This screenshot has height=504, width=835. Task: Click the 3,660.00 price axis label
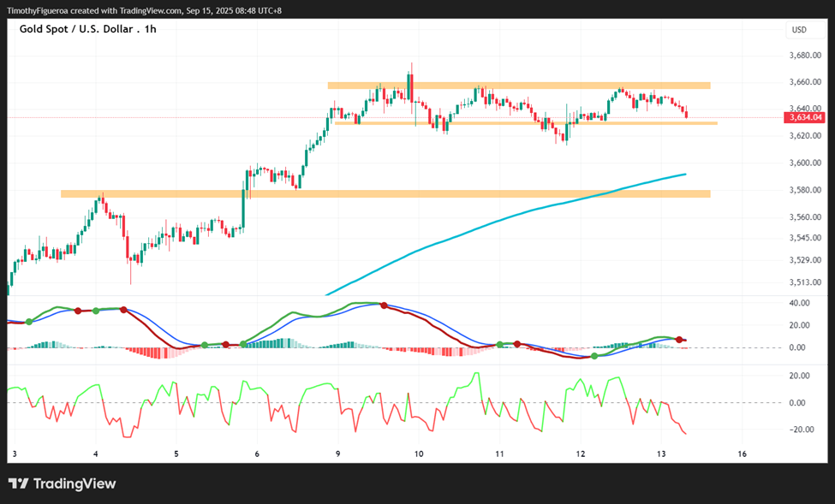[x=805, y=82]
